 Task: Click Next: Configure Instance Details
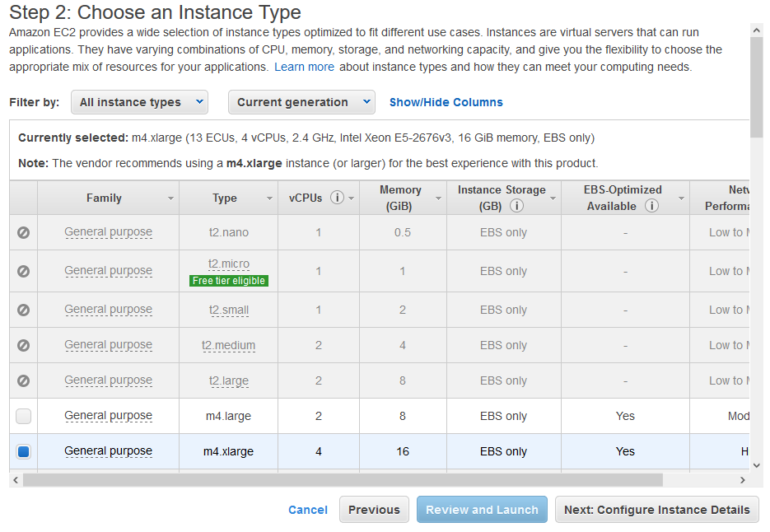coord(656,510)
